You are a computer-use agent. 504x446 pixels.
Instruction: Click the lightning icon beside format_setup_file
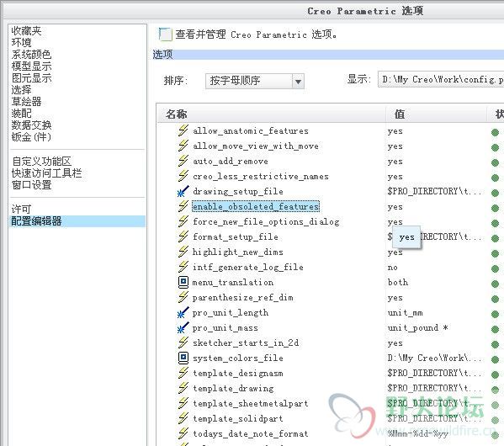(x=183, y=236)
